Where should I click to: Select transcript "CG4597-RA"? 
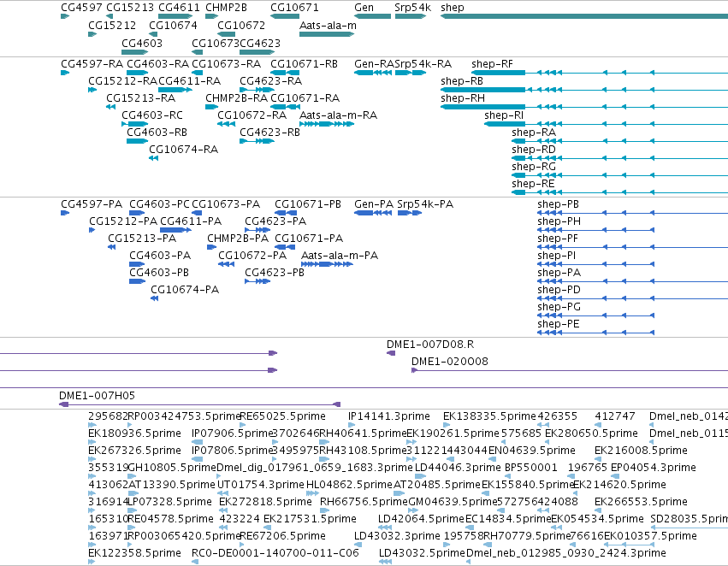coord(92,64)
